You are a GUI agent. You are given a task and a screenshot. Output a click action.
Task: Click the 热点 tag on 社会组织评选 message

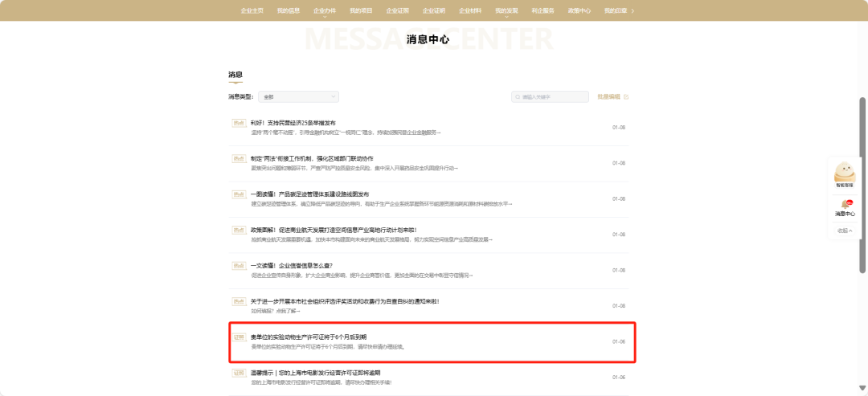[x=239, y=301]
